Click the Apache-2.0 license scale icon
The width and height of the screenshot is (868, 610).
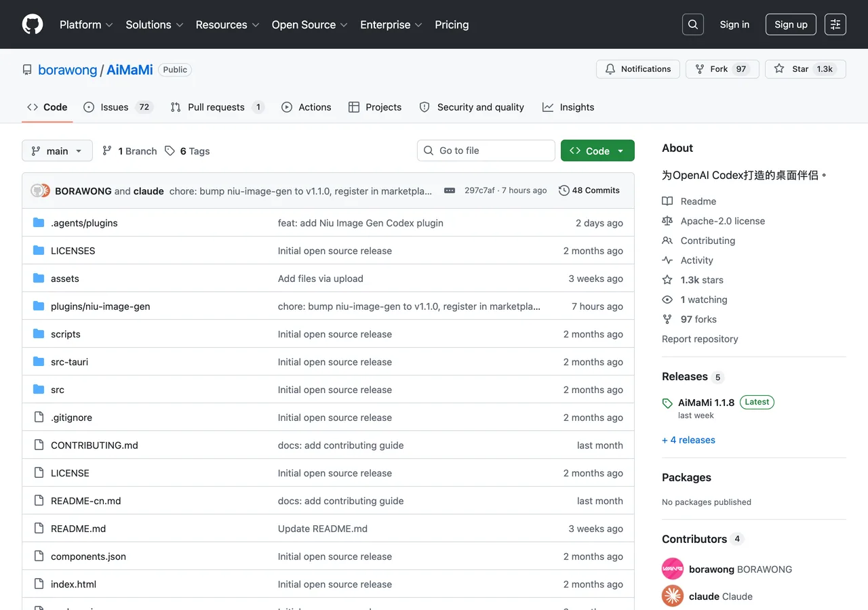click(667, 221)
